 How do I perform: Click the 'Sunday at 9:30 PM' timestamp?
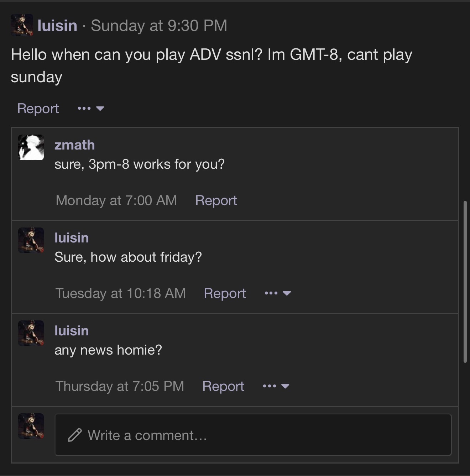(159, 26)
